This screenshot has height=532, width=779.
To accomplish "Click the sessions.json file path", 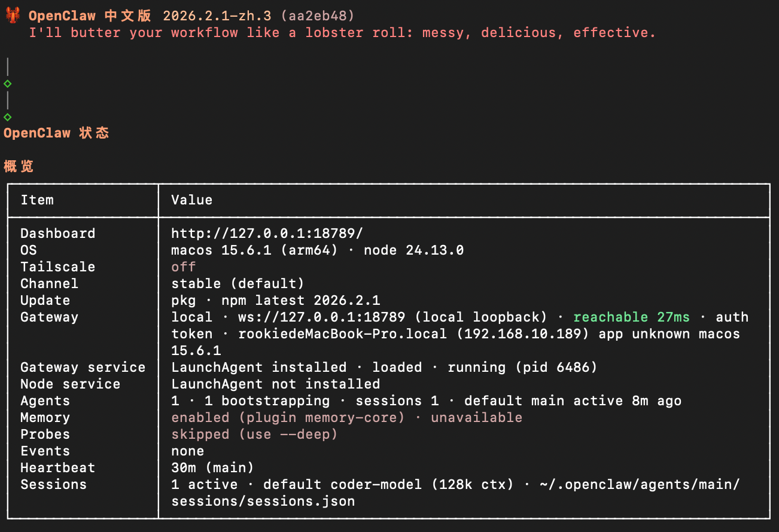I will click(263, 501).
